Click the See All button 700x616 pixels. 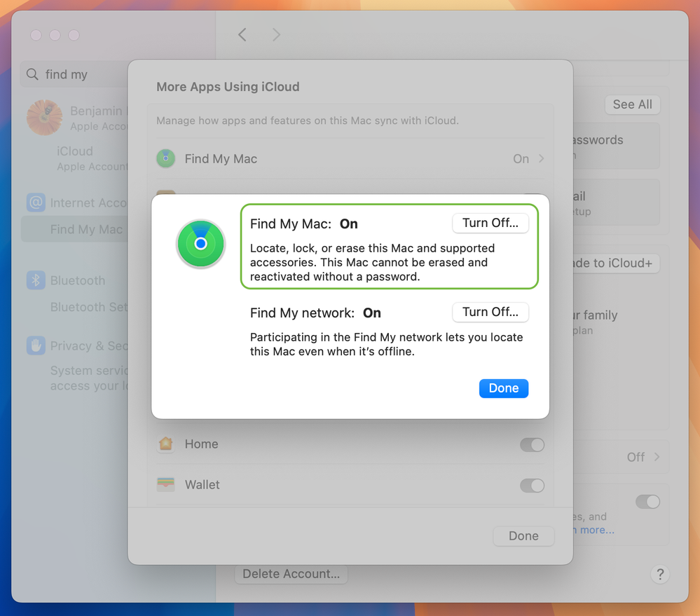632,104
